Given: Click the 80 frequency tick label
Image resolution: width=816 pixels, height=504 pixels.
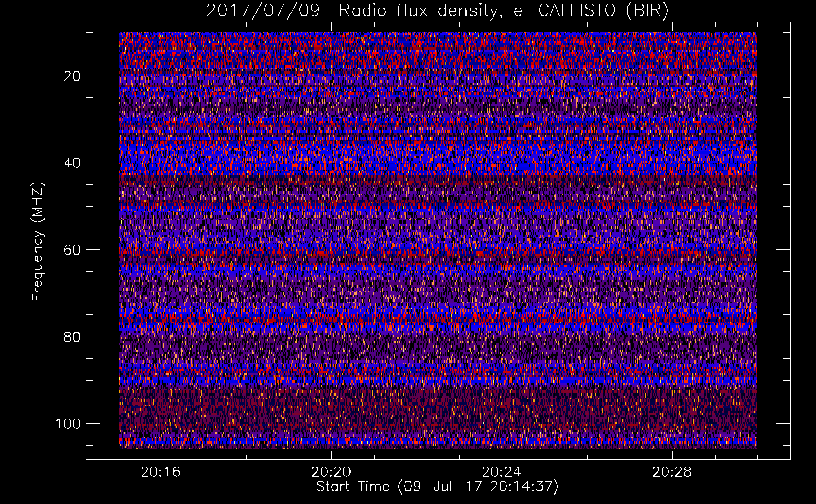Looking at the screenshot, I should 73,337.
